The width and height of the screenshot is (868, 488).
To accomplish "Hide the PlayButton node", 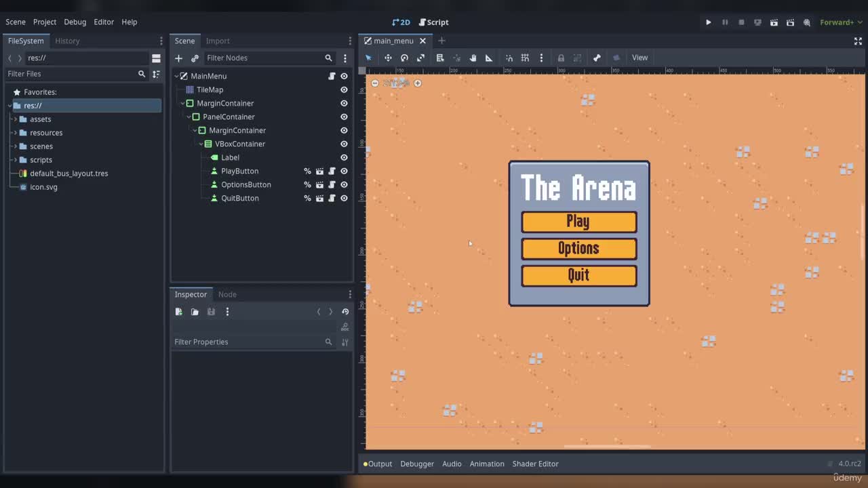I will 344,171.
